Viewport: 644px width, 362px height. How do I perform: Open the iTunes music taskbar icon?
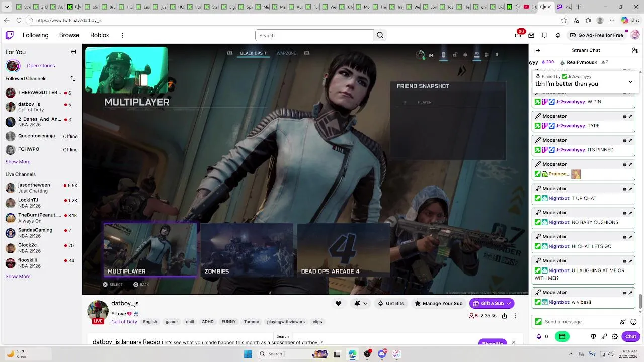tap(396, 354)
